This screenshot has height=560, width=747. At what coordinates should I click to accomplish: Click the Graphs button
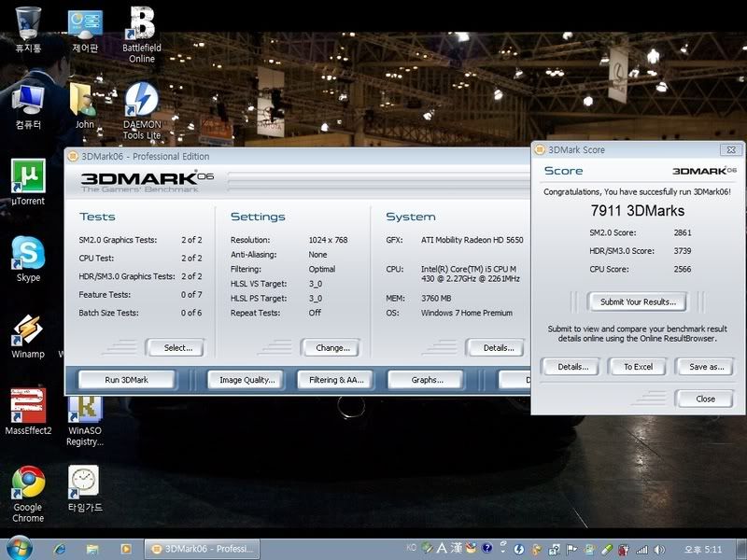coord(427,380)
